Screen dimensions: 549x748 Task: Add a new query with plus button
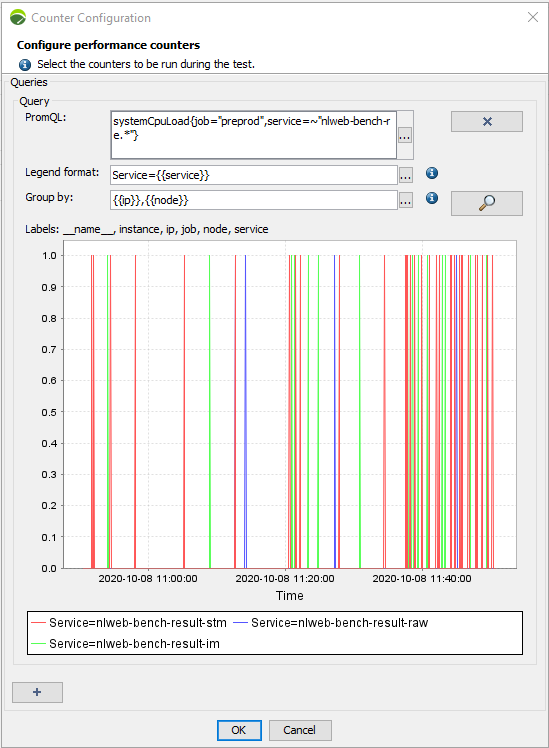click(x=37, y=692)
